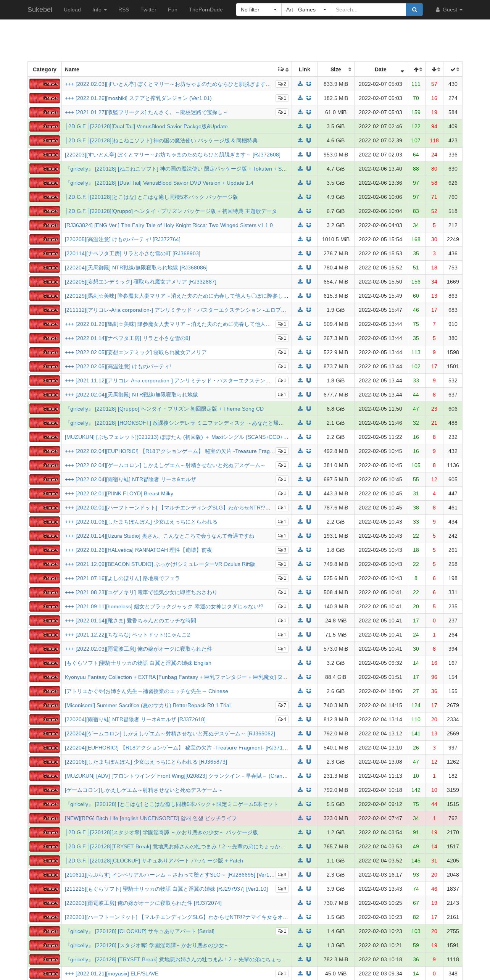Open comments badge showing 7 on Summer Sacrifice
490x980 pixels.
coord(282,705)
